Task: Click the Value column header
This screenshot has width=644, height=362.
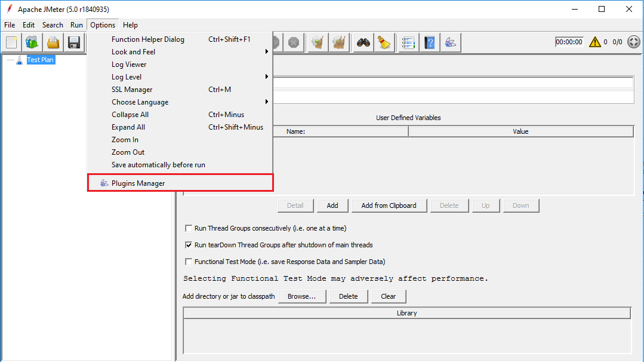Action: click(x=521, y=131)
